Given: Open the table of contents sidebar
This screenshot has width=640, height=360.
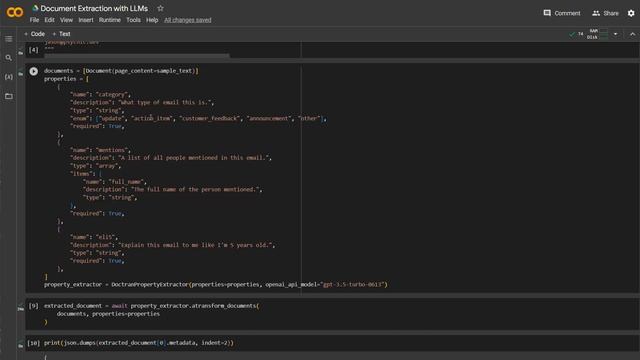Looking at the screenshot, I should click(x=9, y=39).
